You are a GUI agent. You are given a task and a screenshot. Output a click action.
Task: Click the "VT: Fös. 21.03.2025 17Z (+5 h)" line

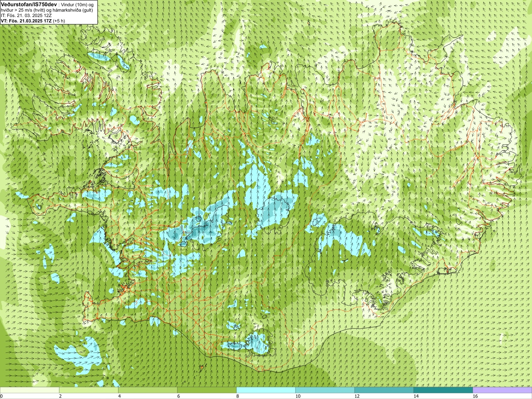pyautogui.click(x=33, y=20)
